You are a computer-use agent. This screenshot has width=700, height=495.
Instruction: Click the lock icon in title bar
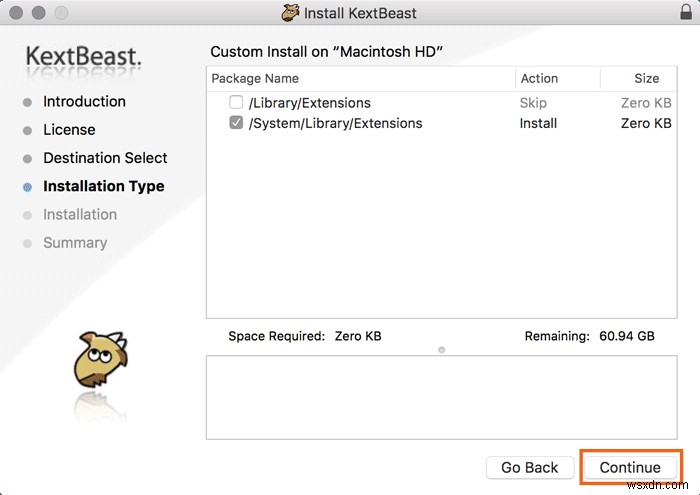(x=683, y=13)
